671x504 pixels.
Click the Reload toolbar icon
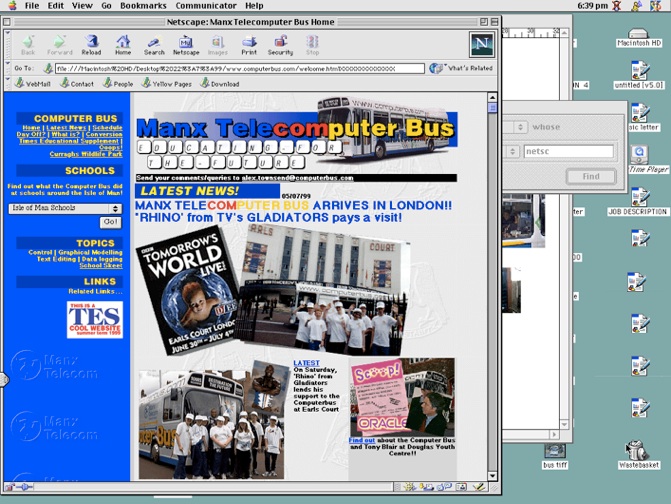91,44
